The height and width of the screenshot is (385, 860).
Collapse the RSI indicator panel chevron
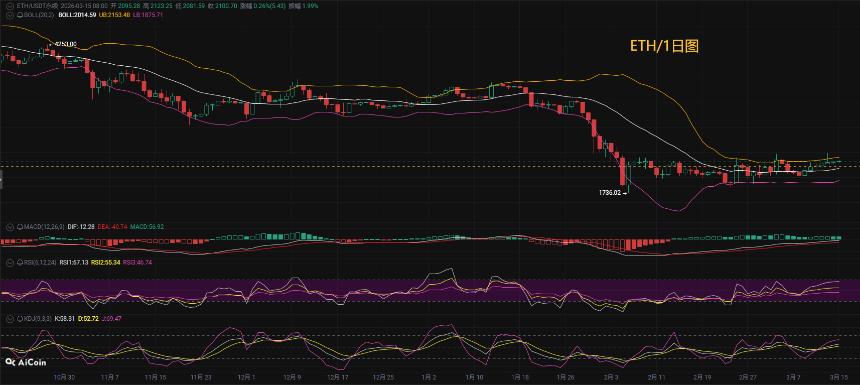tap(10, 263)
